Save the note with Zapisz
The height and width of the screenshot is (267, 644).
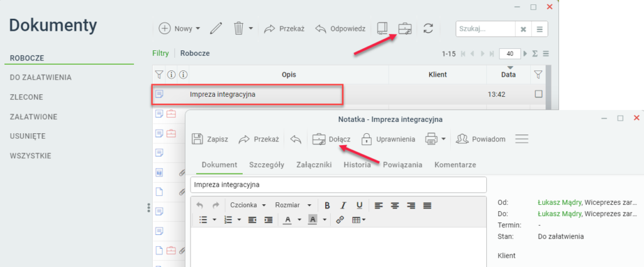click(210, 139)
